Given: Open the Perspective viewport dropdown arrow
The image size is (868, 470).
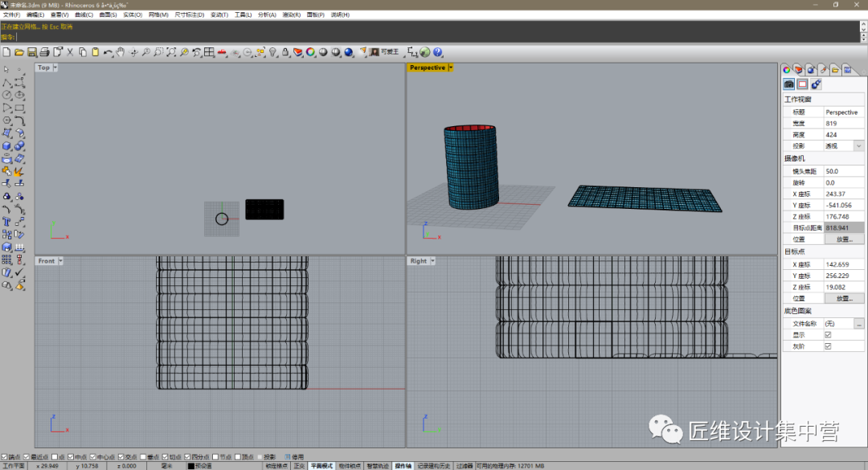Looking at the screenshot, I should tap(451, 67).
